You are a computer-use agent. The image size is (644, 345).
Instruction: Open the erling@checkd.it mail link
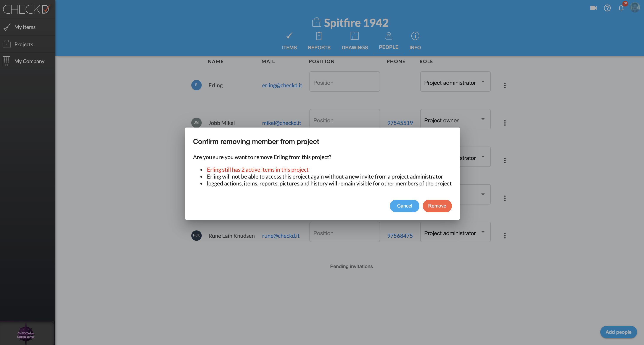pyautogui.click(x=282, y=85)
